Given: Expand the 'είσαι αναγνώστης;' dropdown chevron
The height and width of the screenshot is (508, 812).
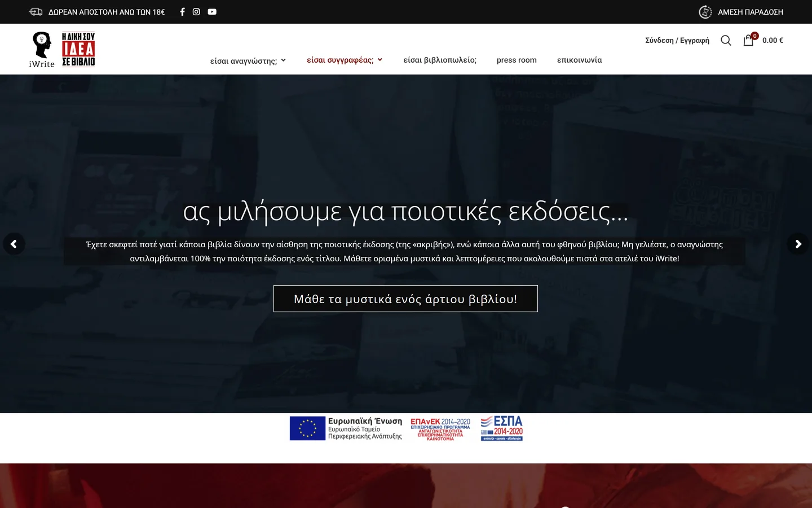Looking at the screenshot, I should pyautogui.click(x=284, y=60).
